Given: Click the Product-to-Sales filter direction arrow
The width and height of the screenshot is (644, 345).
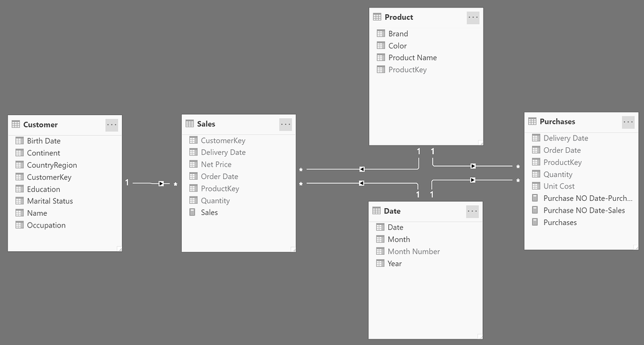Looking at the screenshot, I should coord(362,169).
